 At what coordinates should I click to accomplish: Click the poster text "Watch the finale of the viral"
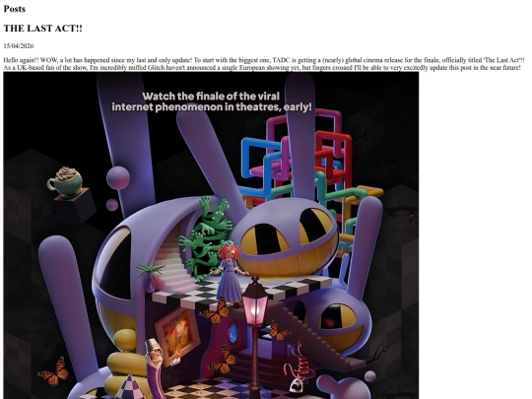(x=211, y=96)
